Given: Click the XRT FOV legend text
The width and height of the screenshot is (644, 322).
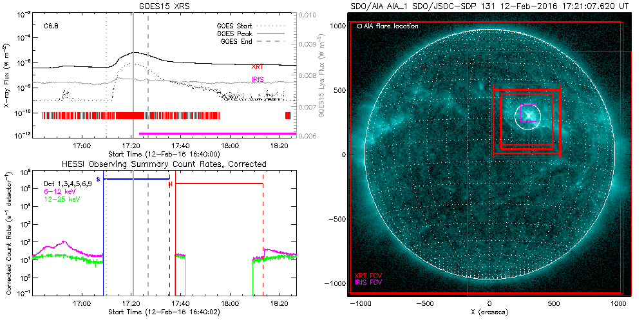Looking at the screenshot, I should coord(368,276).
